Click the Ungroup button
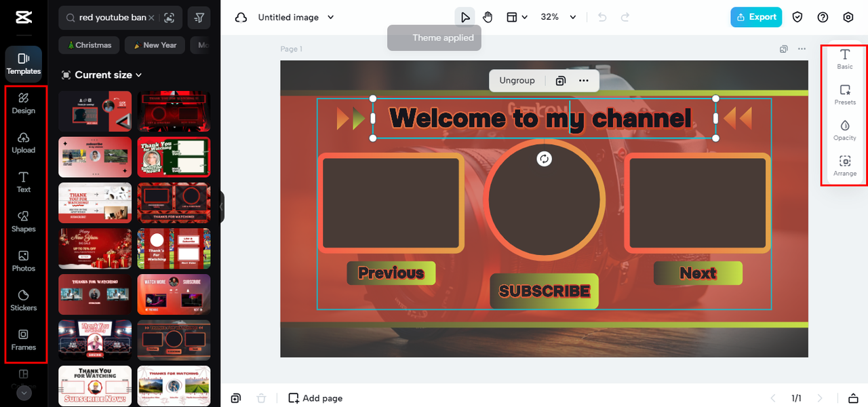Viewport: 868px width, 407px height. (517, 80)
